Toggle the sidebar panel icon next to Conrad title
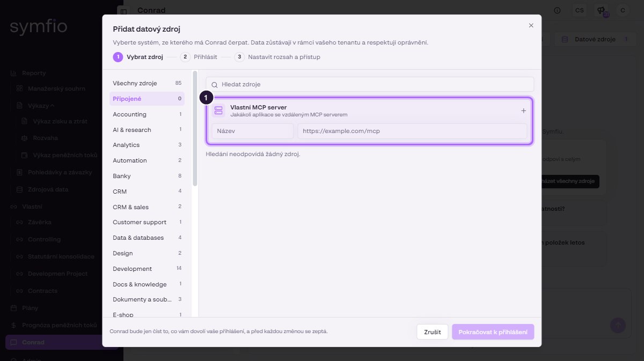Image resolution: width=644 pixels, height=361 pixels. coord(123,11)
